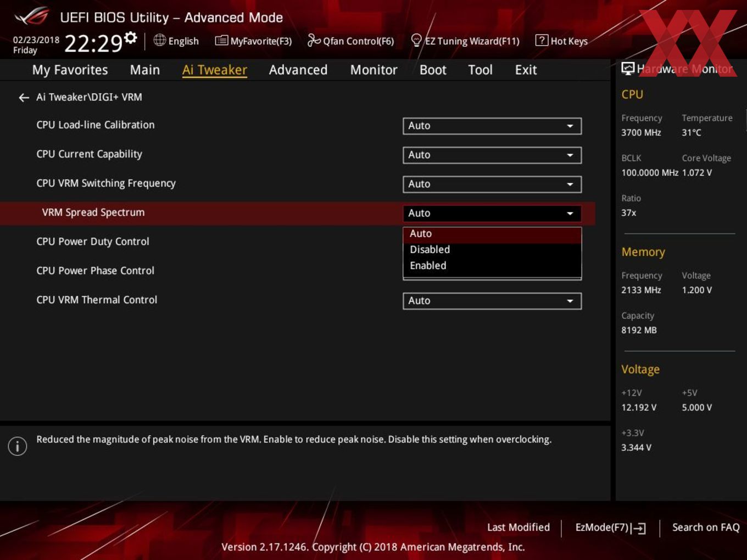
Task: Click the 2133 MHz memory frequency value
Action: click(641, 290)
